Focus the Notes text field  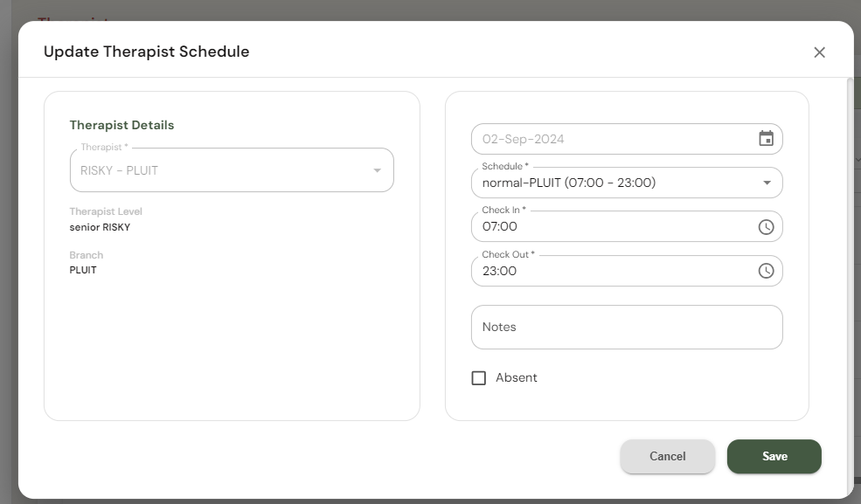[626, 327]
